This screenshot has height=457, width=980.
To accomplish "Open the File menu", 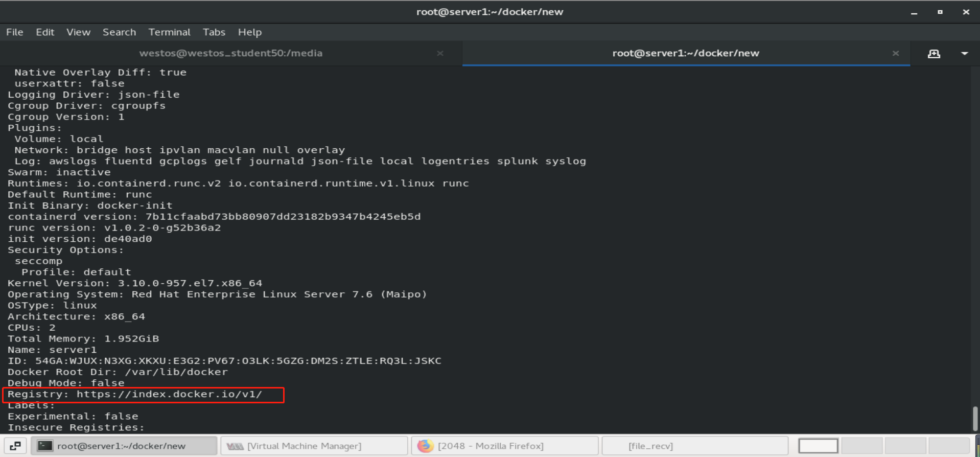I will 15,32.
